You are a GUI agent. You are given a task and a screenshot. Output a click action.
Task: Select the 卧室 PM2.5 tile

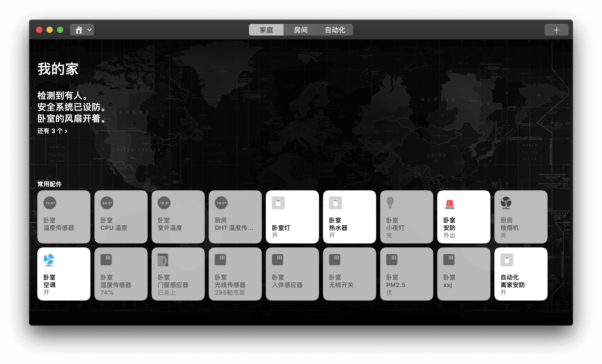[407, 274]
